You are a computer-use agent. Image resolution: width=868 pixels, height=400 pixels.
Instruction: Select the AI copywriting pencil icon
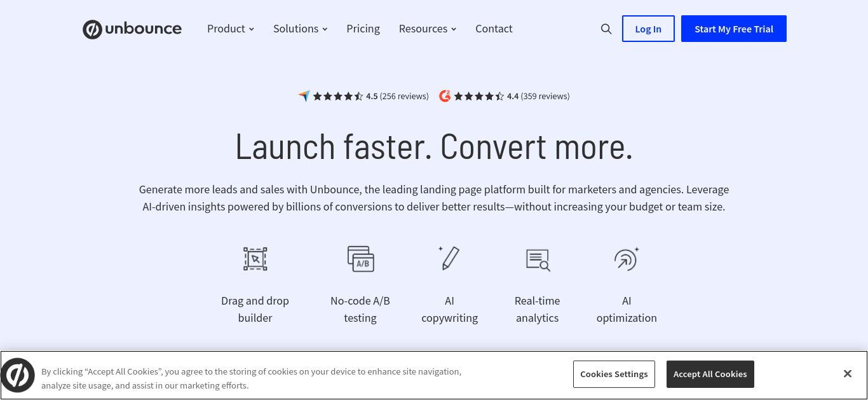click(x=449, y=258)
